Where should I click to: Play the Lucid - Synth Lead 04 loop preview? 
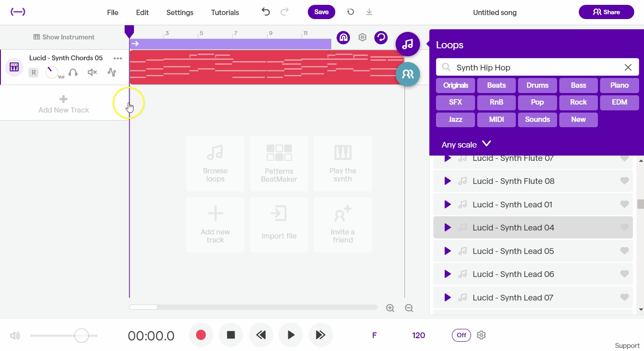coord(447,227)
